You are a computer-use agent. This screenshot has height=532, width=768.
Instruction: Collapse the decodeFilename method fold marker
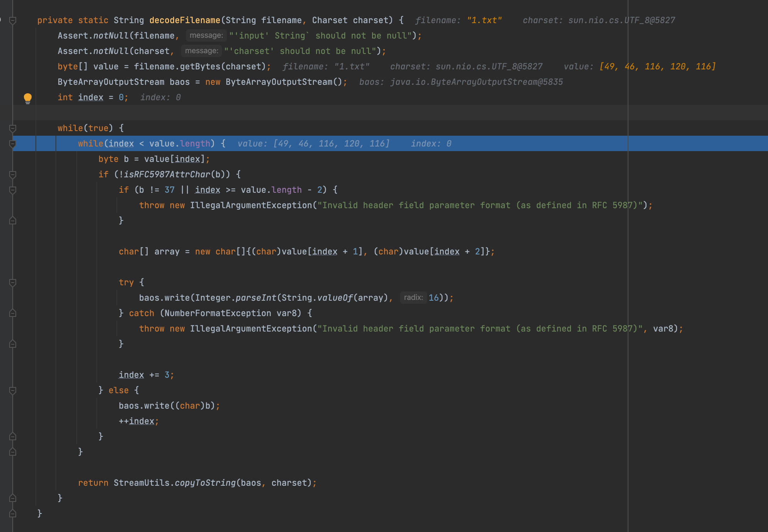(13, 20)
